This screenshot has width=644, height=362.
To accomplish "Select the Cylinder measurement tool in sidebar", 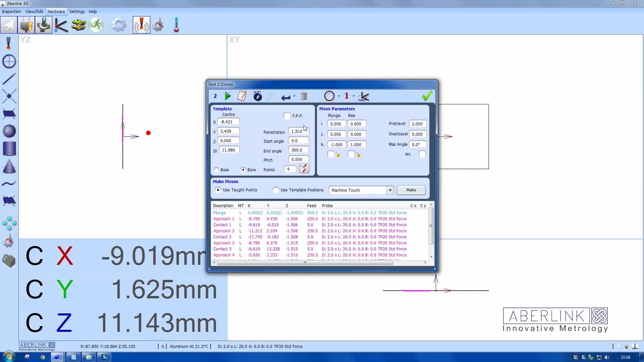I will click(x=9, y=148).
